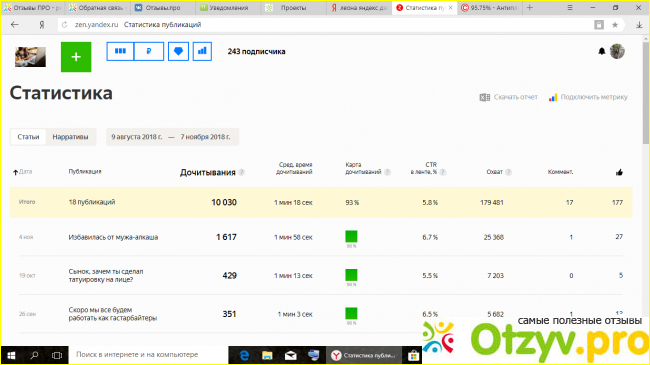Select the Статьи tab
Screen dimensions: 650x365
click(x=28, y=137)
